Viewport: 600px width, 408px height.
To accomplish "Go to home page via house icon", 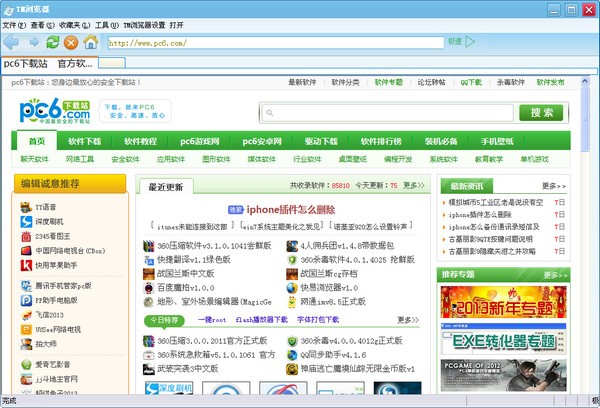I will [x=91, y=42].
